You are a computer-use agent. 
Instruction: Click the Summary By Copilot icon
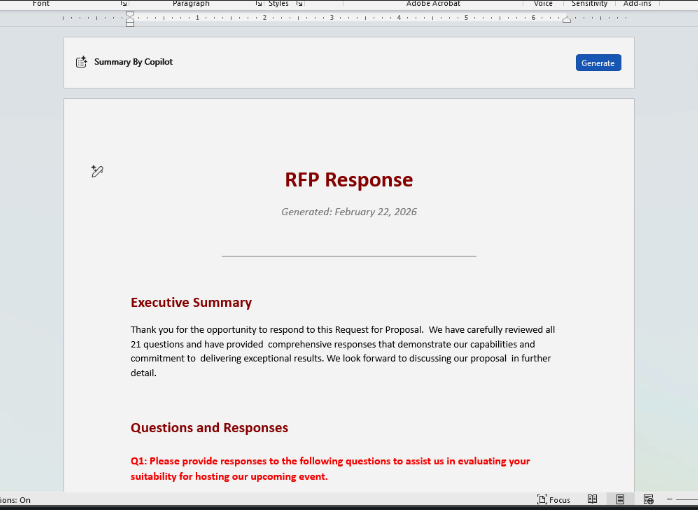point(81,62)
